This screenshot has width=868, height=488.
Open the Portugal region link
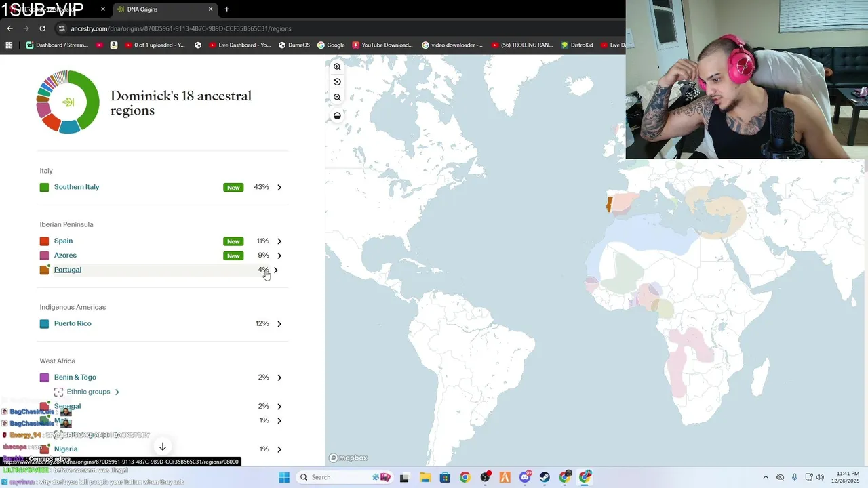(x=68, y=270)
